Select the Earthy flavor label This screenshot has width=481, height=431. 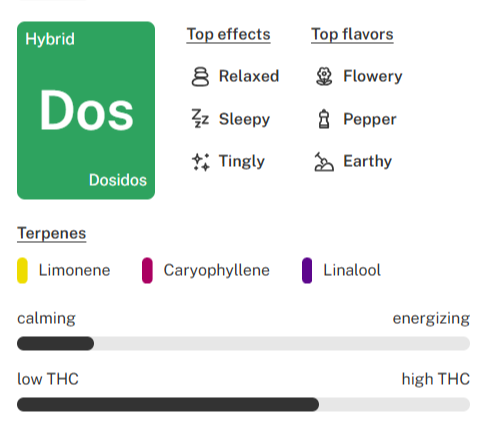coord(367,162)
